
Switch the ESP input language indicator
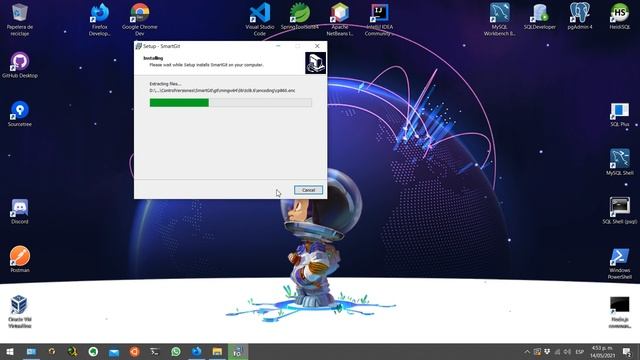pos(580,352)
